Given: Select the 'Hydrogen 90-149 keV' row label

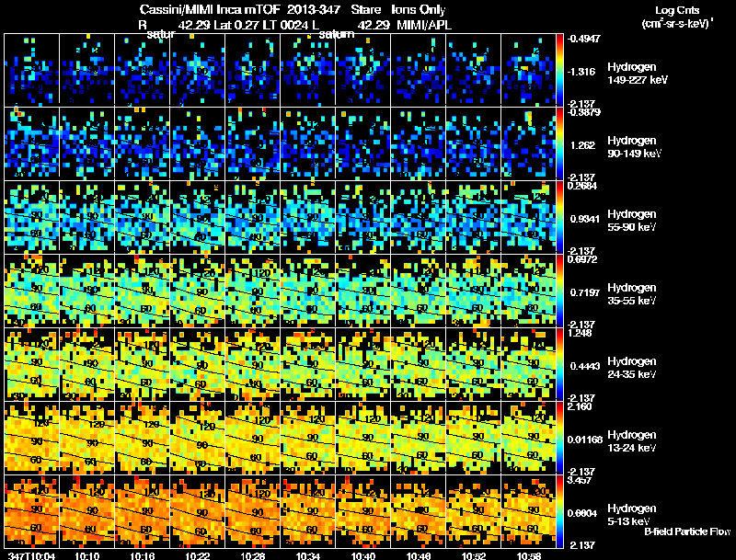Looking at the screenshot, I should coord(635,147).
